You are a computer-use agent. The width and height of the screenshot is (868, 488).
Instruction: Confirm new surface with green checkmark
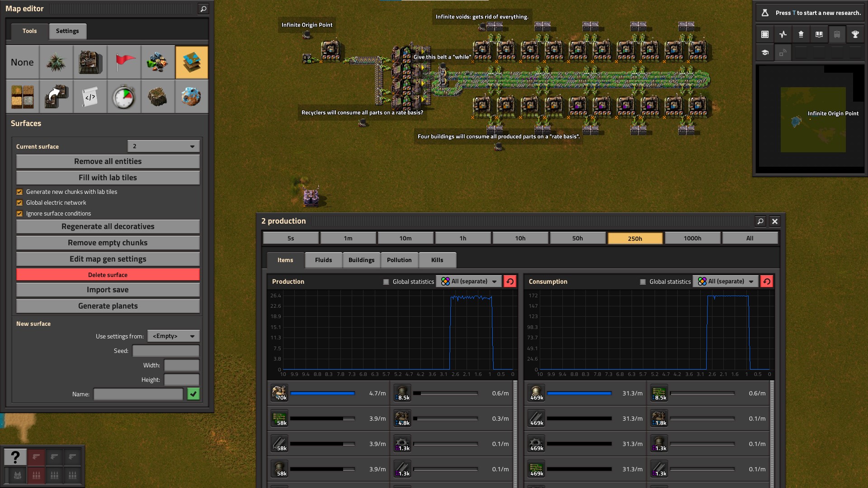[193, 394]
